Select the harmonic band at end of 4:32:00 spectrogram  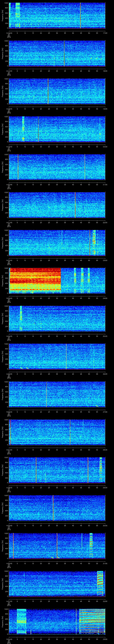pyautogui.click(x=92, y=621)
